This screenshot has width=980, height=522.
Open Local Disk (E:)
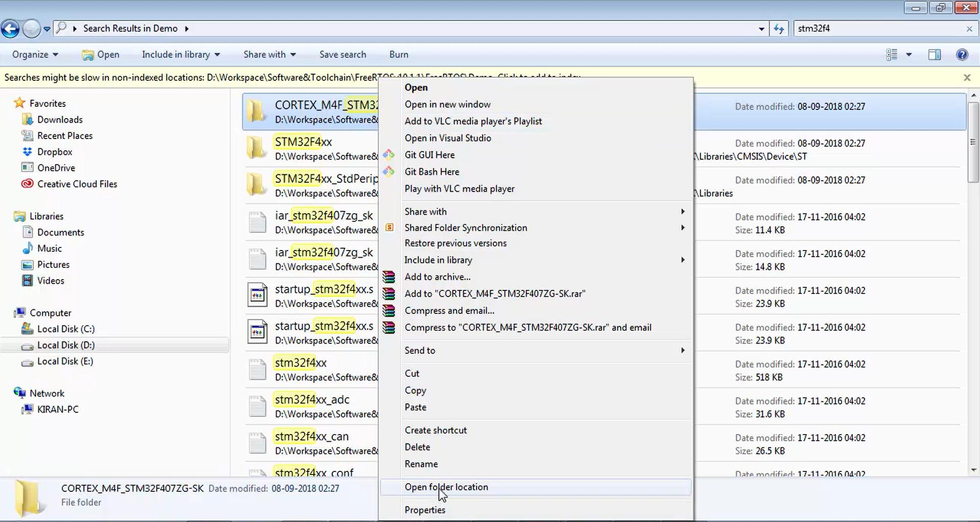click(65, 361)
